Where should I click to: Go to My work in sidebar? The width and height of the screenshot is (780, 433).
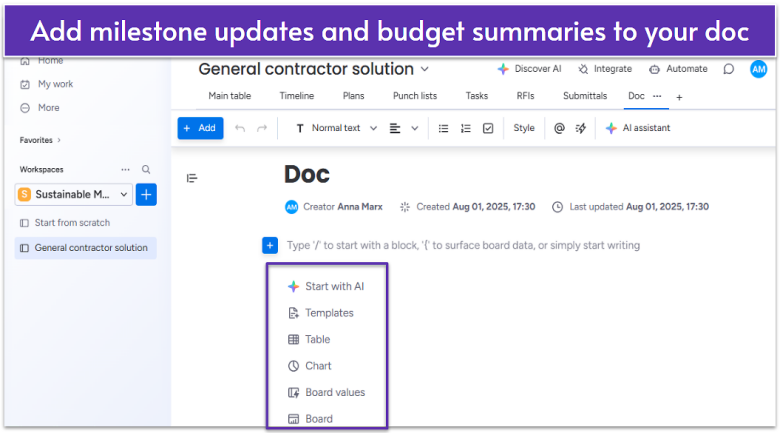point(46,84)
